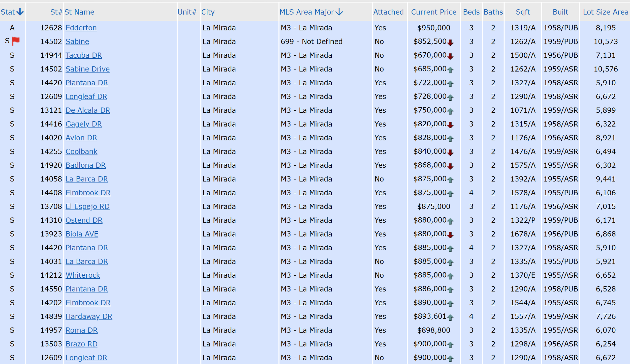630x364 pixels.
Task: Sort listings by the Sqft header
Action: pos(523,12)
